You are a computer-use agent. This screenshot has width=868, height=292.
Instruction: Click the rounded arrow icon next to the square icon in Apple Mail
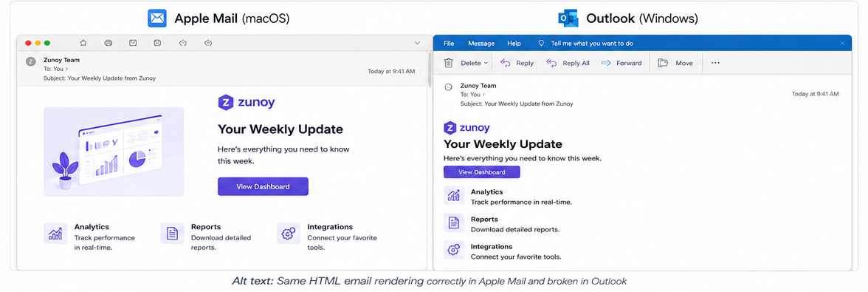tap(183, 43)
